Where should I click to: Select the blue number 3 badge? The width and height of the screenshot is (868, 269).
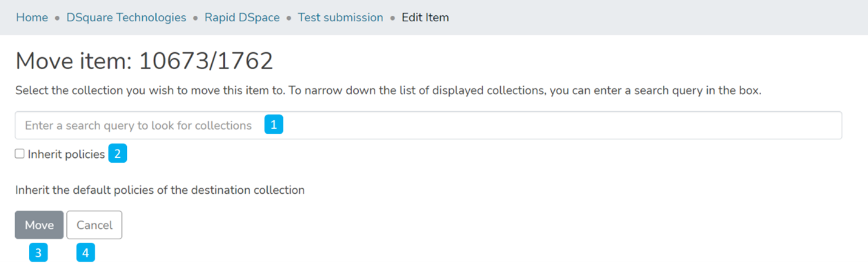coord(38,253)
